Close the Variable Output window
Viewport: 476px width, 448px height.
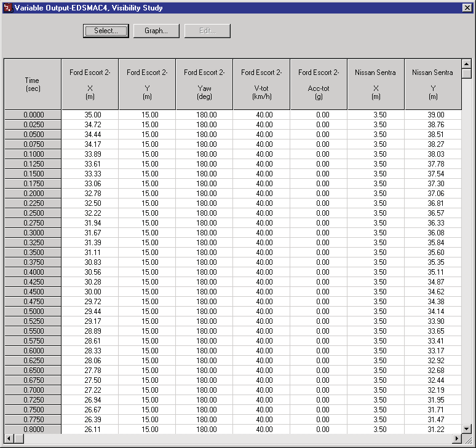pyautogui.click(x=467, y=8)
